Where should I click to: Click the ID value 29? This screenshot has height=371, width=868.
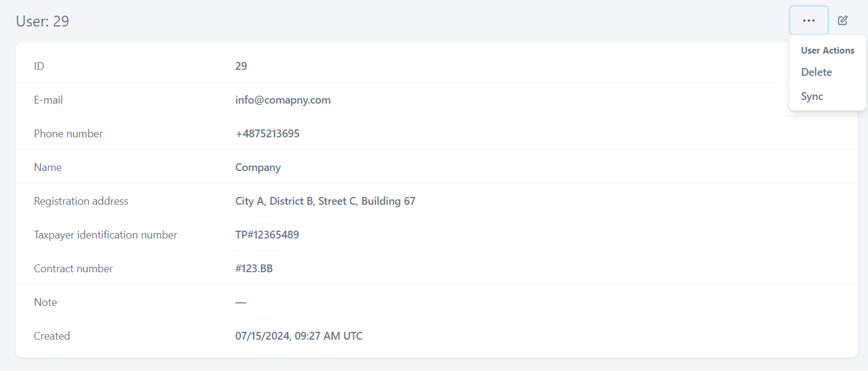[x=241, y=66]
